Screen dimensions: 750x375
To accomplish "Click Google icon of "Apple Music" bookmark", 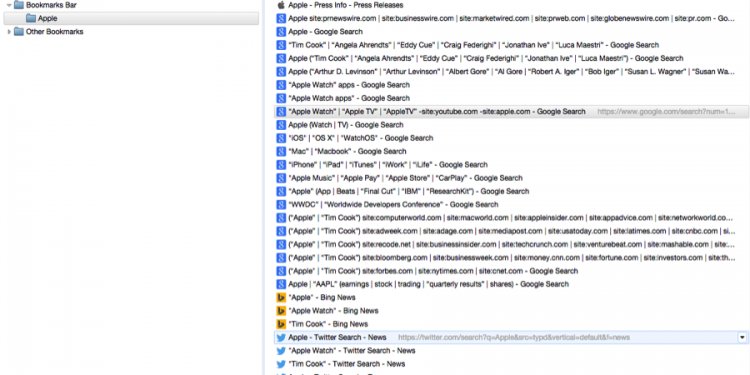I will 281,178.
